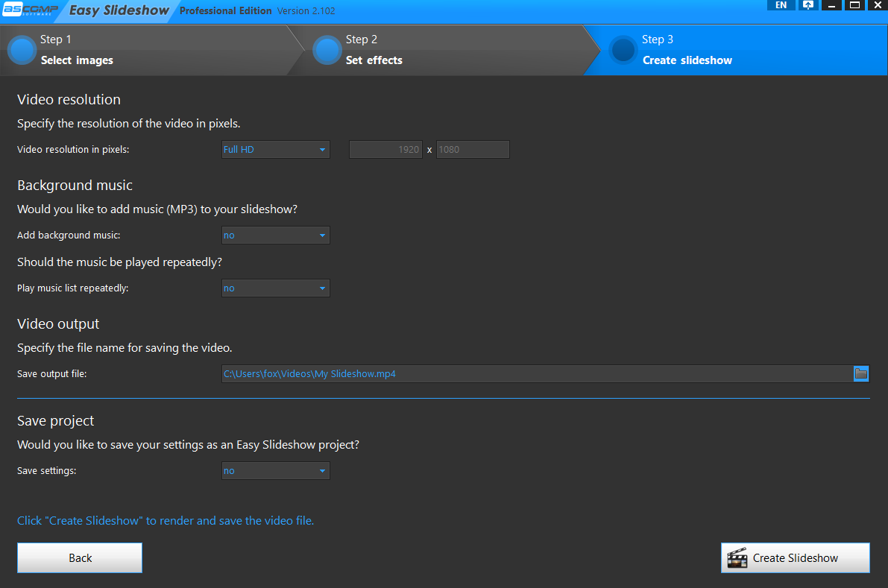Maximize the Easy Slideshow window
This screenshot has height=588, width=888.
click(854, 5)
